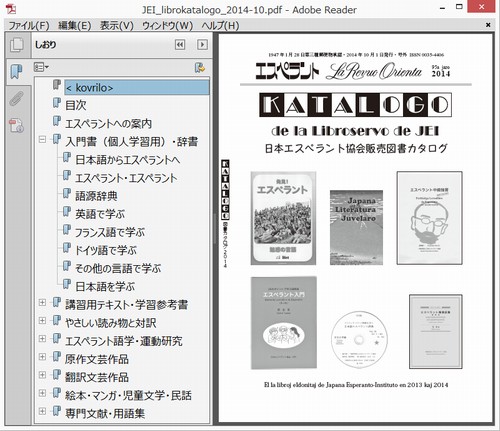Expand 絵本・マンガ・児童文学・民話 section

coord(42,393)
